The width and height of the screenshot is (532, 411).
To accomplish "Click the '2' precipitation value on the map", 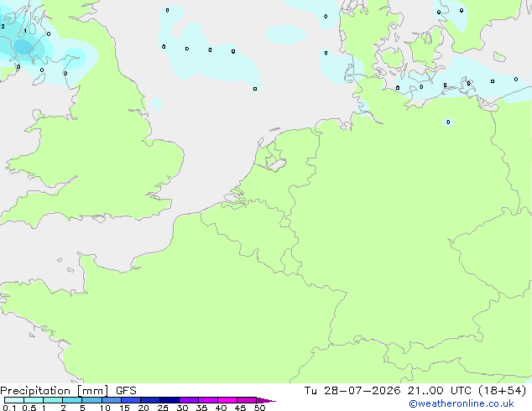I will coord(3,27).
